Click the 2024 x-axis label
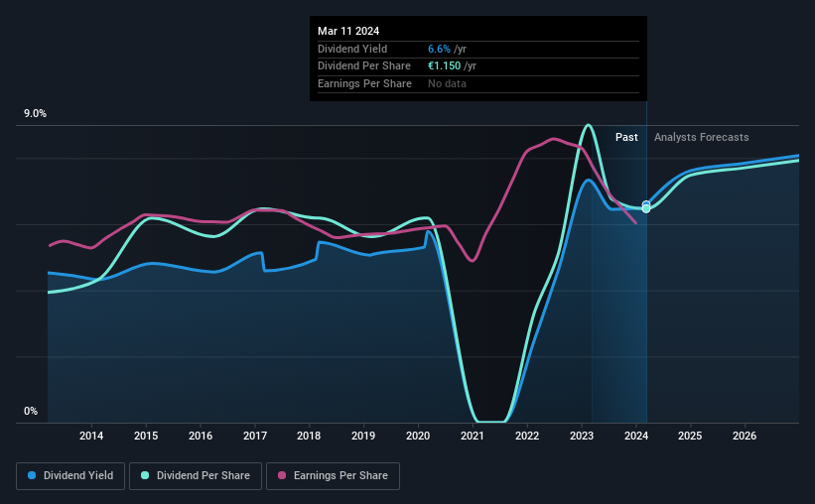 [x=636, y=436]
